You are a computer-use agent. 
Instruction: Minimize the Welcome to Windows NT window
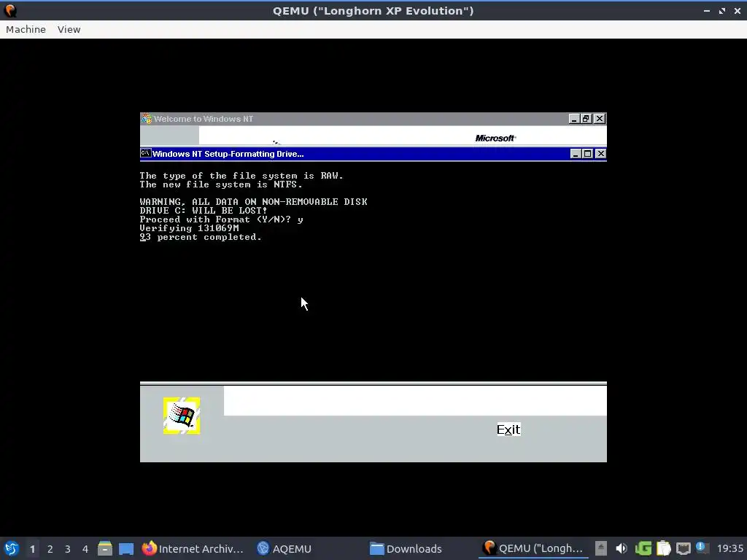[574, 119]
